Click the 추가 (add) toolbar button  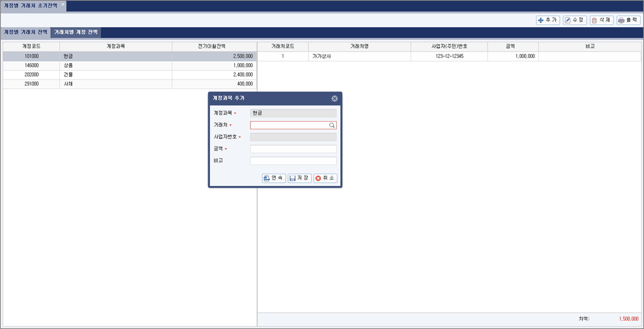point(548,20)
